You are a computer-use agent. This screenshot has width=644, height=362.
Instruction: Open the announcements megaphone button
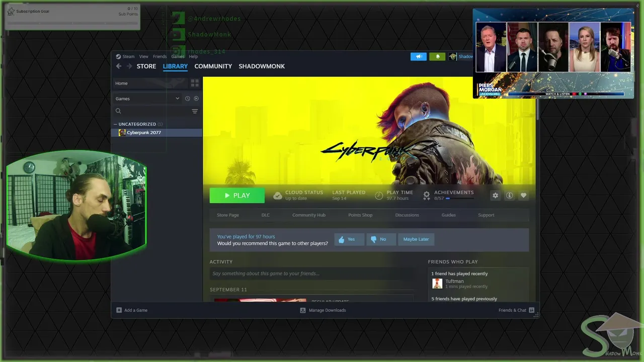pos(418,56)
